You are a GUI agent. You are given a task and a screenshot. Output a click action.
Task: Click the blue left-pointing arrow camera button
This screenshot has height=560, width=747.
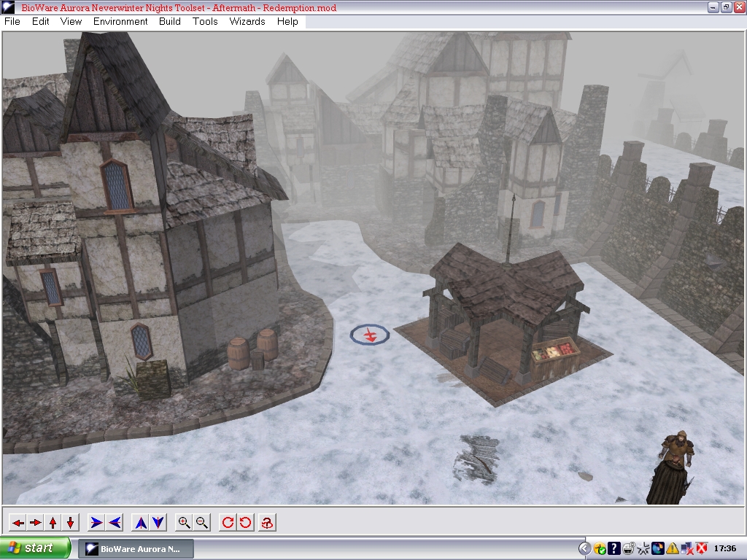click(x=115, y=522)
